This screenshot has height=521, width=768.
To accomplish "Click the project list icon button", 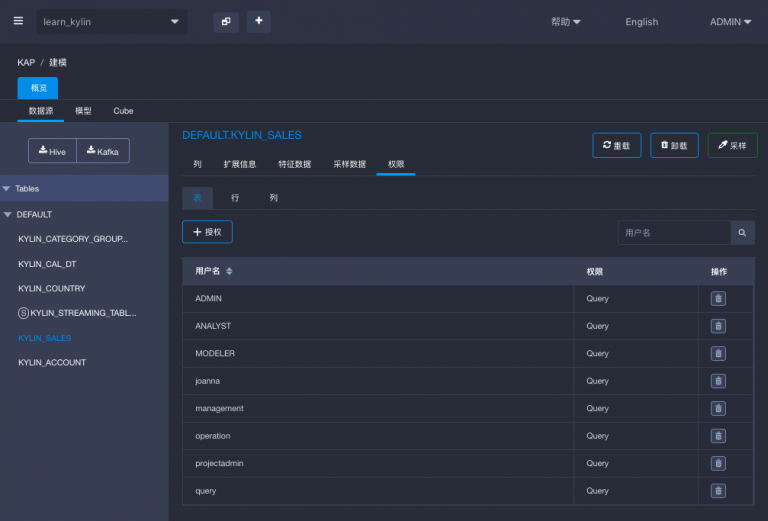I will 226,21.
